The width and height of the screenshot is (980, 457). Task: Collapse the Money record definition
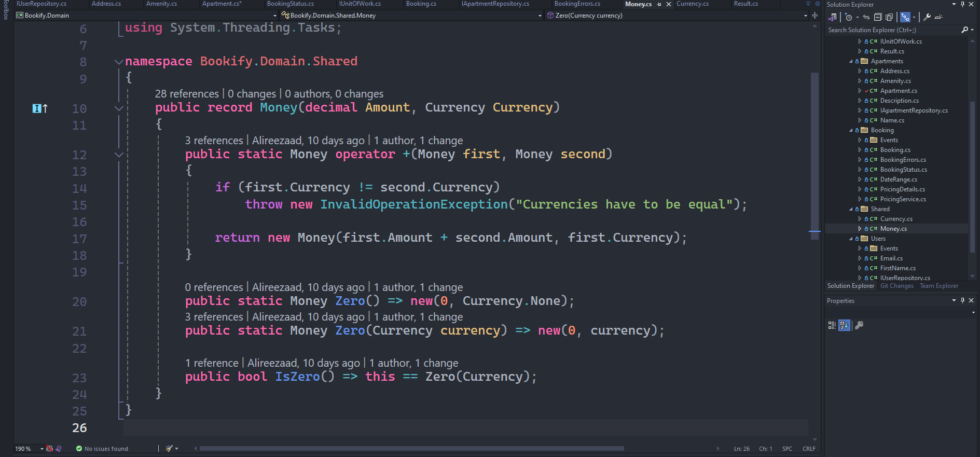119,108
